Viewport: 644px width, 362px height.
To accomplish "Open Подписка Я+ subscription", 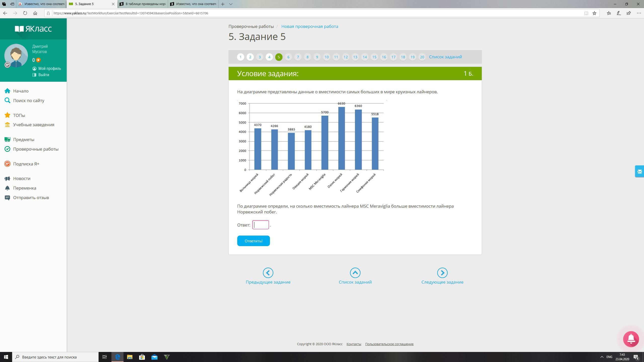I will (x=26, y=164).
